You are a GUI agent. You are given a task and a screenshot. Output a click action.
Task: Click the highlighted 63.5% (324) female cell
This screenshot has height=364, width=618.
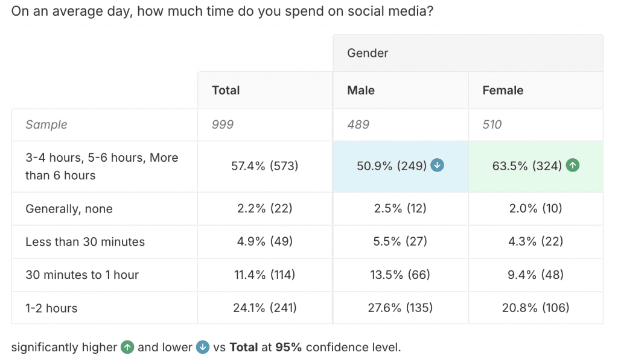click(527, 166)
